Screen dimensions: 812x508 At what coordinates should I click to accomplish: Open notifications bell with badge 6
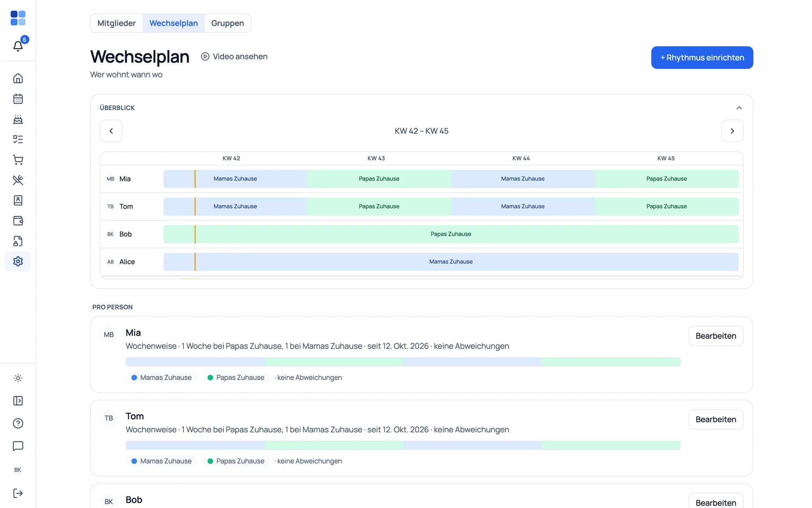18,46
